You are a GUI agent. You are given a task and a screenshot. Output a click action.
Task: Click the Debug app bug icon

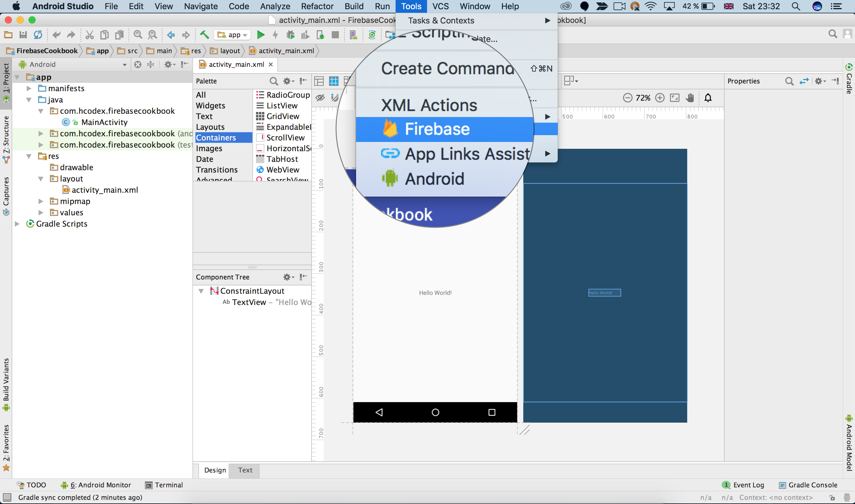pyautogui.click(x=290, y=35)
